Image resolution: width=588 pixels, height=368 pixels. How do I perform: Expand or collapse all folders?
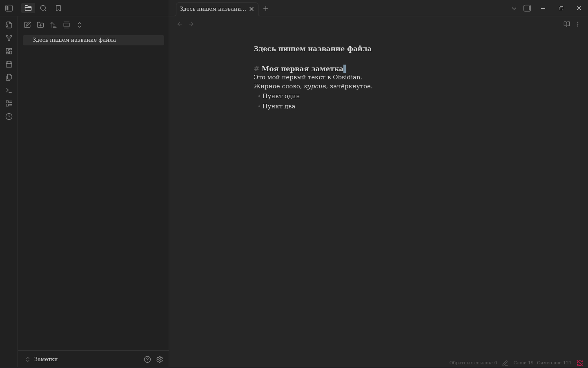point(80,25)
